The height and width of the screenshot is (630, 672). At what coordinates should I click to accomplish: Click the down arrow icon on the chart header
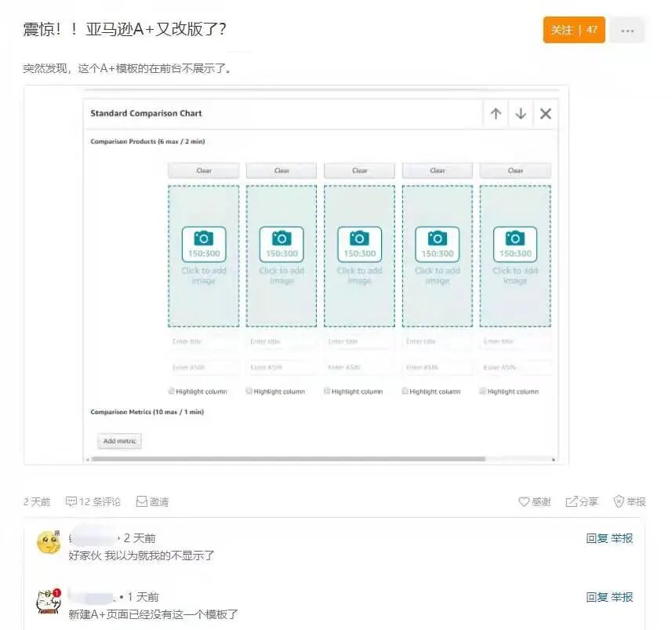pyautogui.click(x=520, y=113)
